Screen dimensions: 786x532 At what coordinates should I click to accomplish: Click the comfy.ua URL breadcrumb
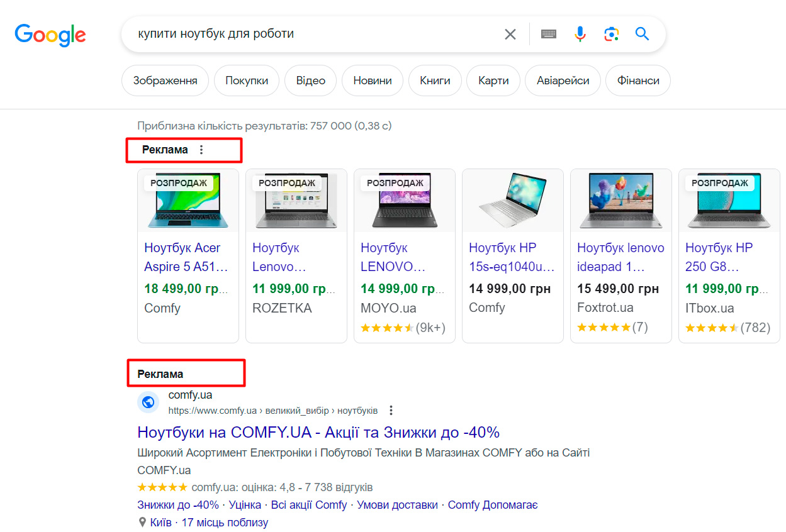[x=273, y=411]
